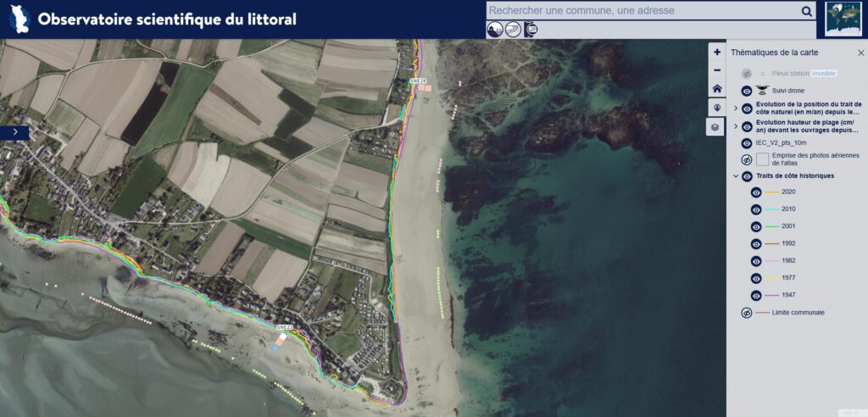This screenshot has height=417, width=868.
Task: Show the Limite communale layer
Action: click(747, 313)
